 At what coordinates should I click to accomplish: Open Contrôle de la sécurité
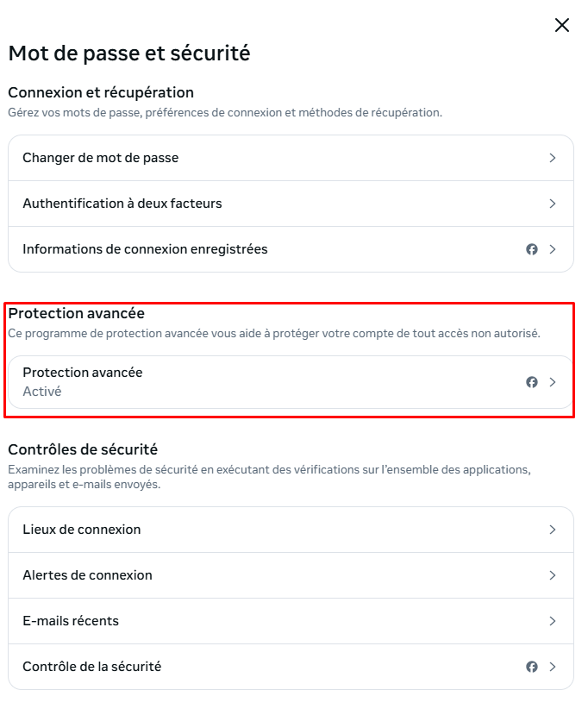(291, 667)
